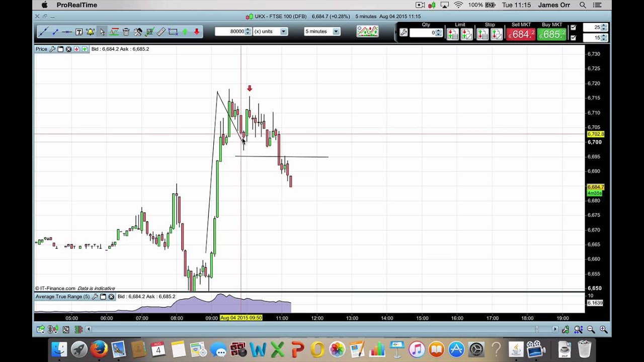The image size is (644, 362).
Task: Click the Price panel label
Action: coord(41,49)
